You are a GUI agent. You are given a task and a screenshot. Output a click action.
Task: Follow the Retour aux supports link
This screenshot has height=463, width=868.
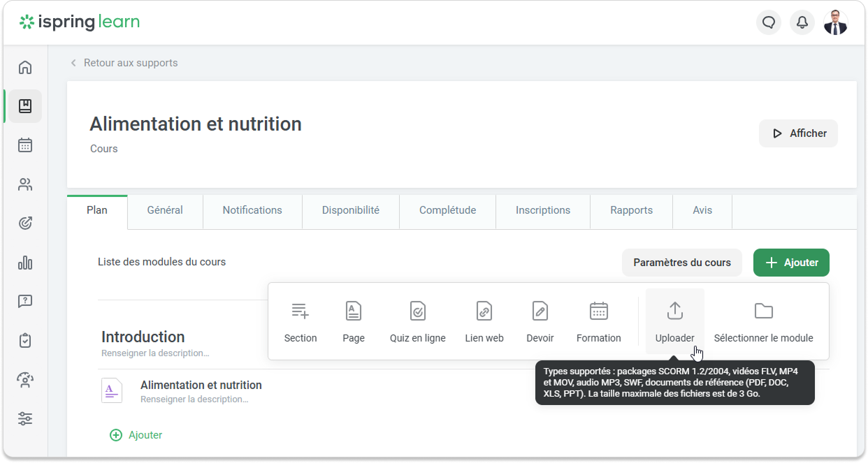(130, 63)
